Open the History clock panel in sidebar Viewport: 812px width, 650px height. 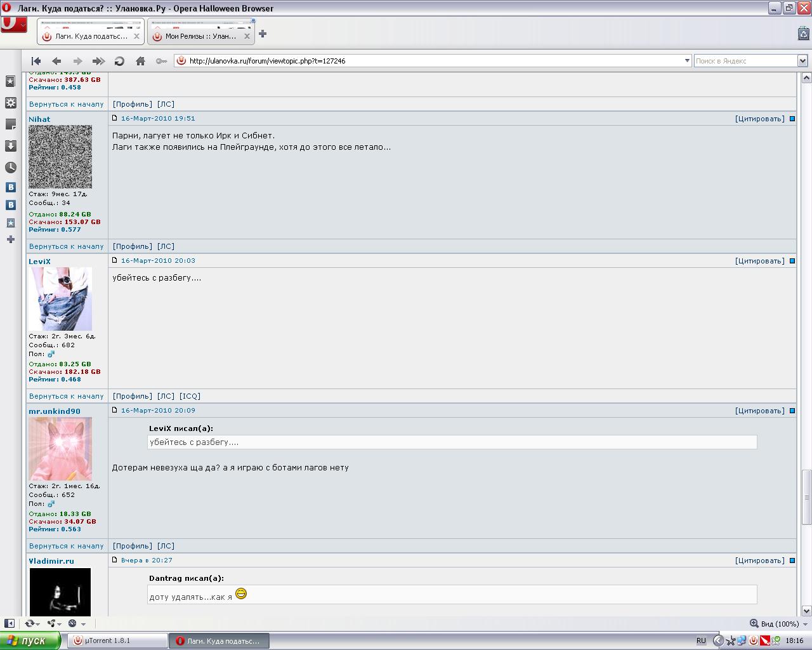(11, 168)
